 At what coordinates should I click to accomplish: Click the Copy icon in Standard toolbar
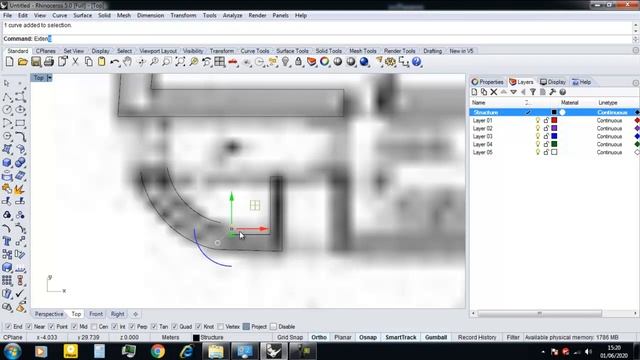[89, 62]
